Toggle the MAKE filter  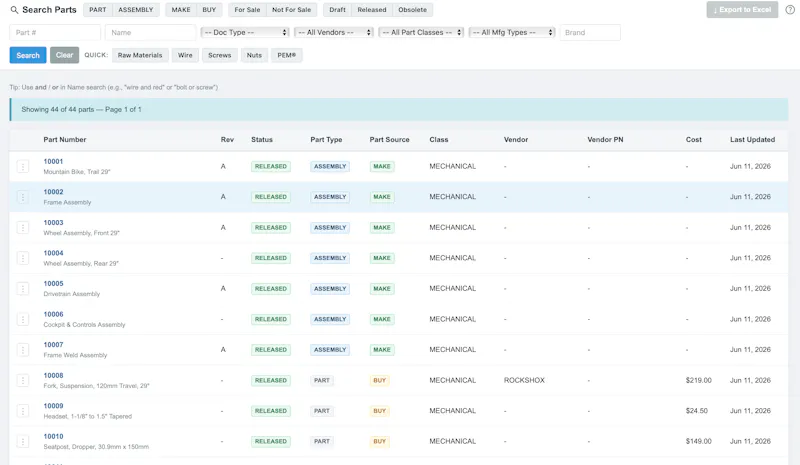[x=181, y=10]
